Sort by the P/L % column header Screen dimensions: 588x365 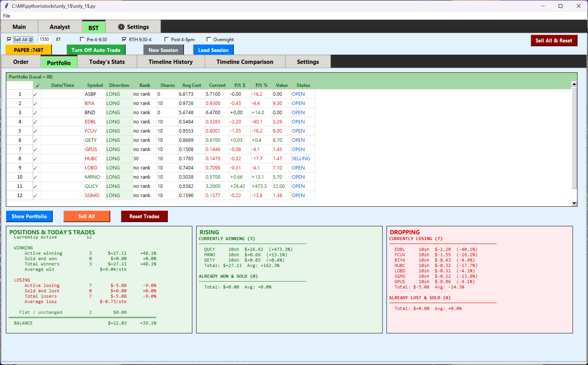[x=261, y=85]
